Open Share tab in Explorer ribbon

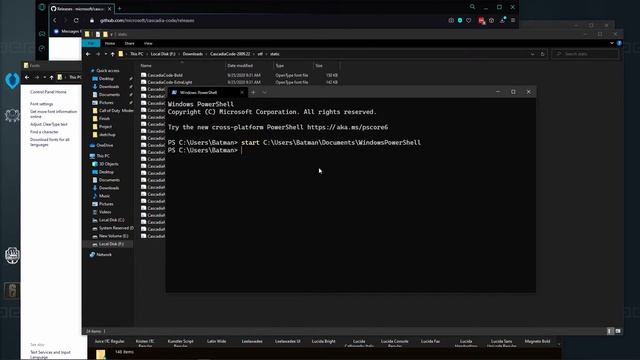[x=129, y=43]
